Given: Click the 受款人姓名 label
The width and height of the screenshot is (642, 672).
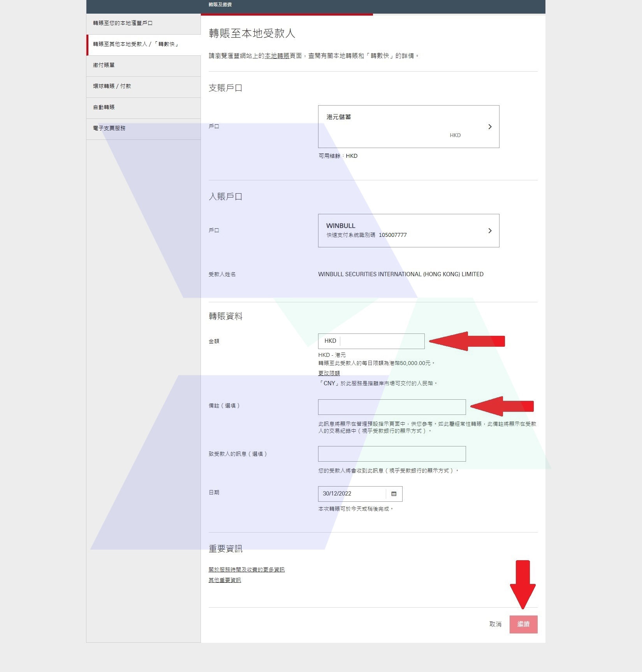Looking at the screenshot, I should [222, 274].
